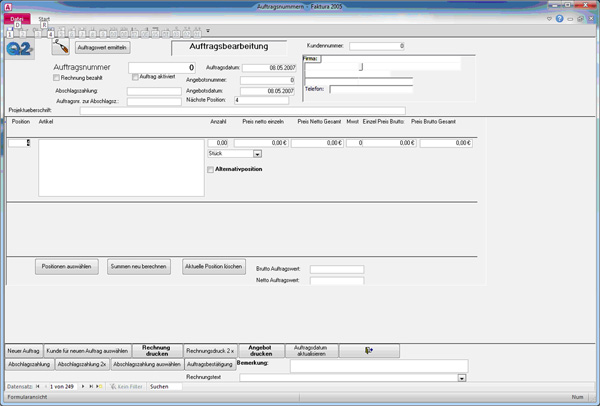Image resolution: width=600 pixels, height=406 pixels.
Task: Open the Datei tab
Action: coord(17,19)
